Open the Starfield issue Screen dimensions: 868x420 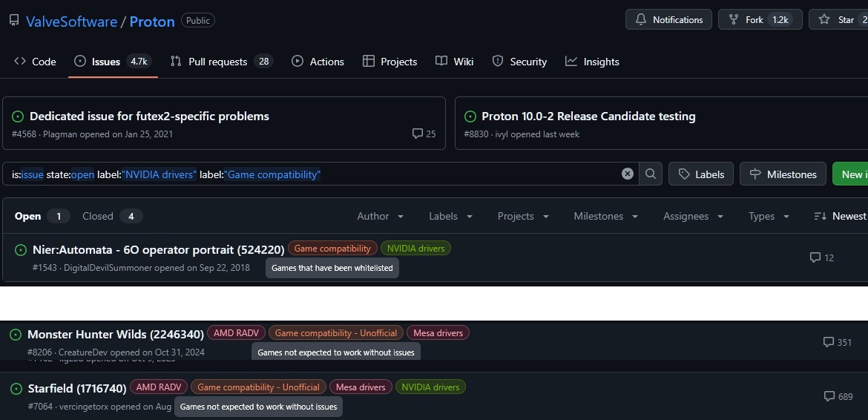[77, 388]
